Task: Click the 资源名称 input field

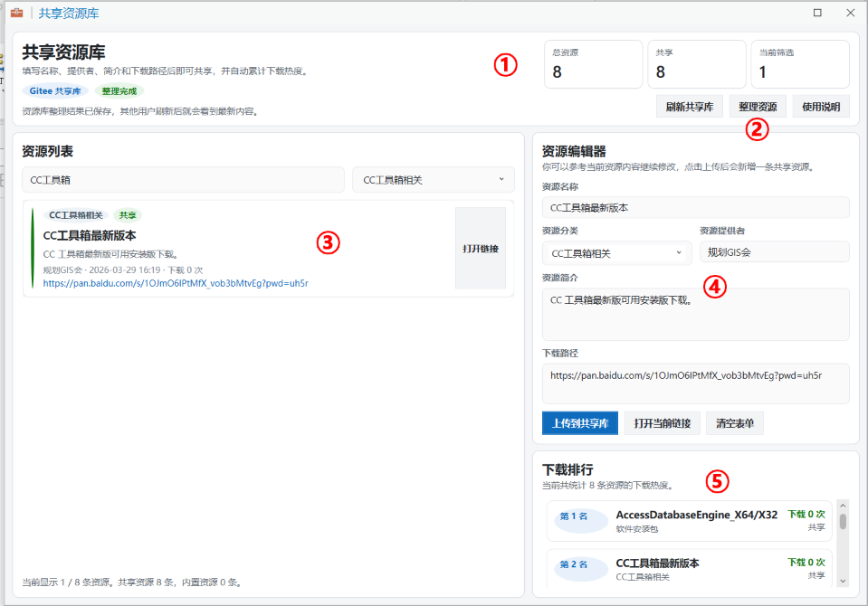Action: (695, 207)
